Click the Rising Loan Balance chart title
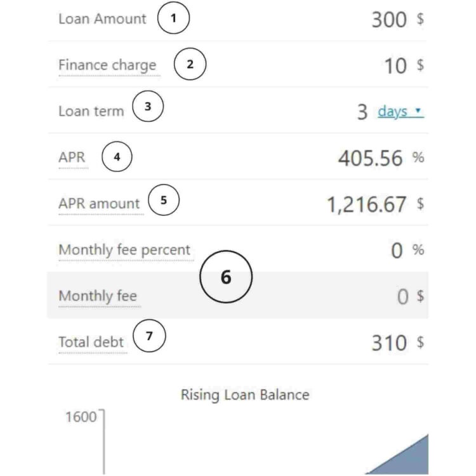Viewport: 476px width, 476px height. tap(245, 395)
